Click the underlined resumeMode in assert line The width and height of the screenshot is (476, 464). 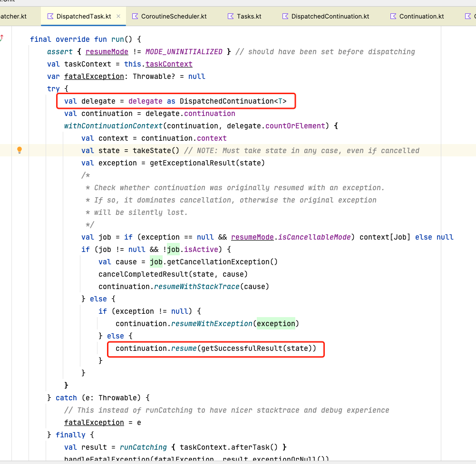pos(107,51)
